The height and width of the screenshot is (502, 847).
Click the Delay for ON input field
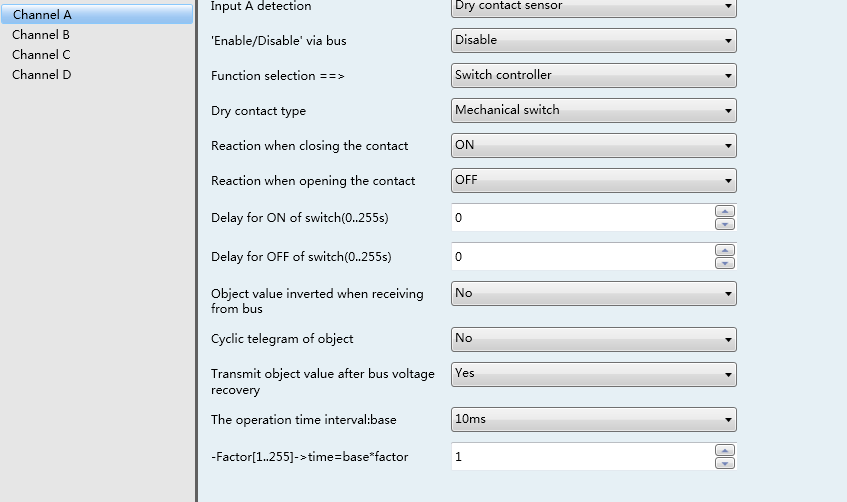[x=582, y=218]
